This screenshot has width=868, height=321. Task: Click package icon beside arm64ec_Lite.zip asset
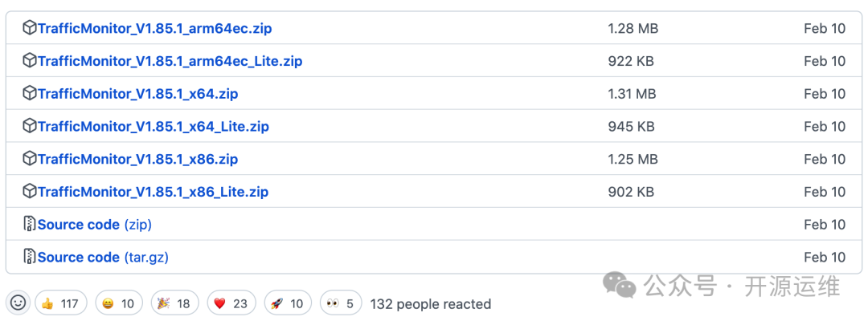coord(30,61)
